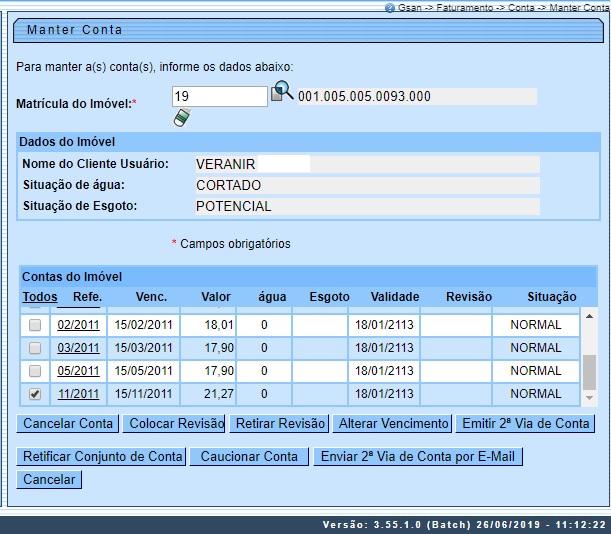Select the 05/2011 row checkbox
Viewport: 611px width, 534px height.
(x=35, y=371)
